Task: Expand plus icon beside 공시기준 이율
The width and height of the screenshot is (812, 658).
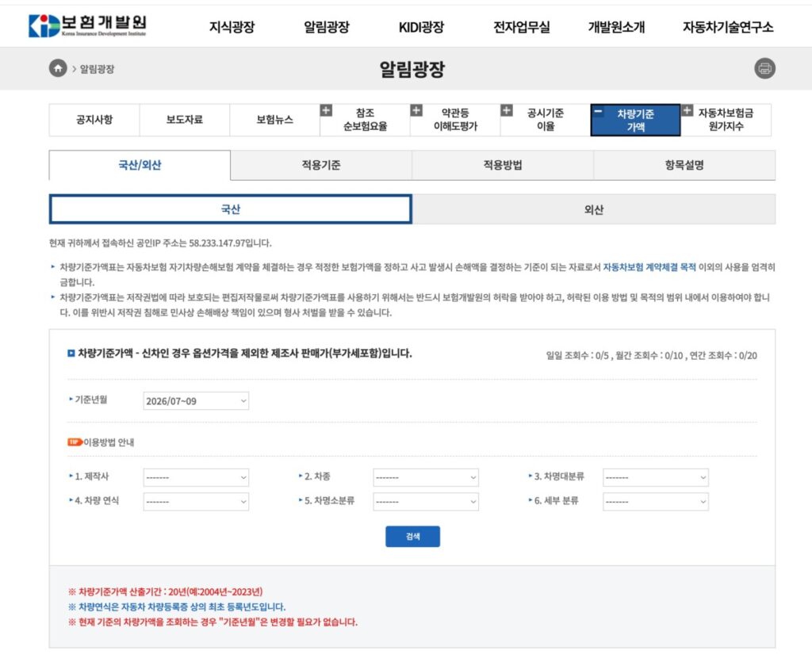Action: [x=507, y=110]
